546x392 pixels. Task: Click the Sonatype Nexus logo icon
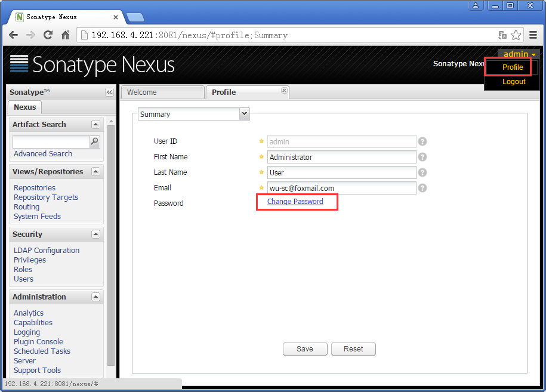click(x=19, y=63)
